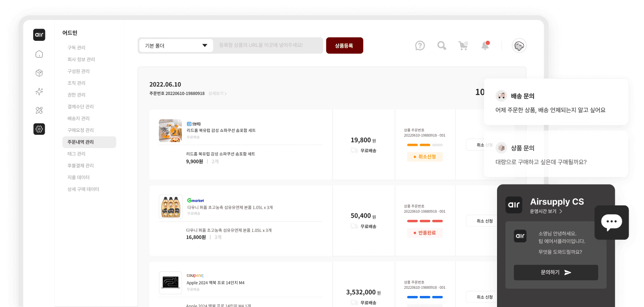This screenshot has width=644, height=307.
Task: Click the 리드홈 북유럽 감성 쇼파쿠션 product title
Action: coord(221,131)
